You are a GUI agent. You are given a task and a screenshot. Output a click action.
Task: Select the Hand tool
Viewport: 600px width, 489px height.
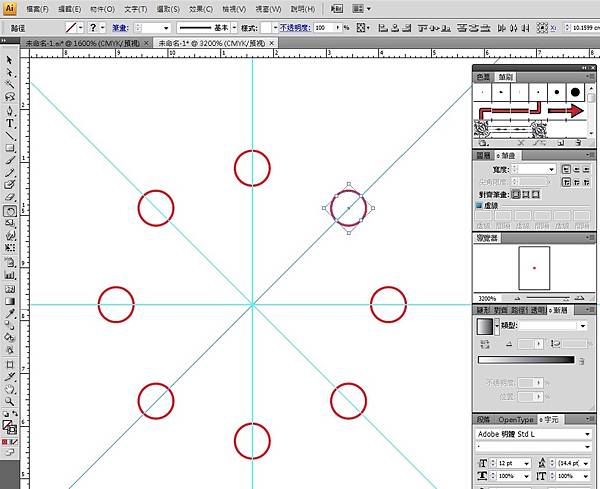click(10, 390)
